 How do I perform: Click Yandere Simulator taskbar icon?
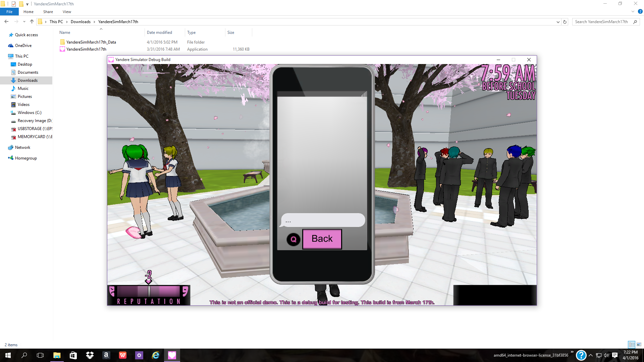pyautogui.click(x=172, y=355)
